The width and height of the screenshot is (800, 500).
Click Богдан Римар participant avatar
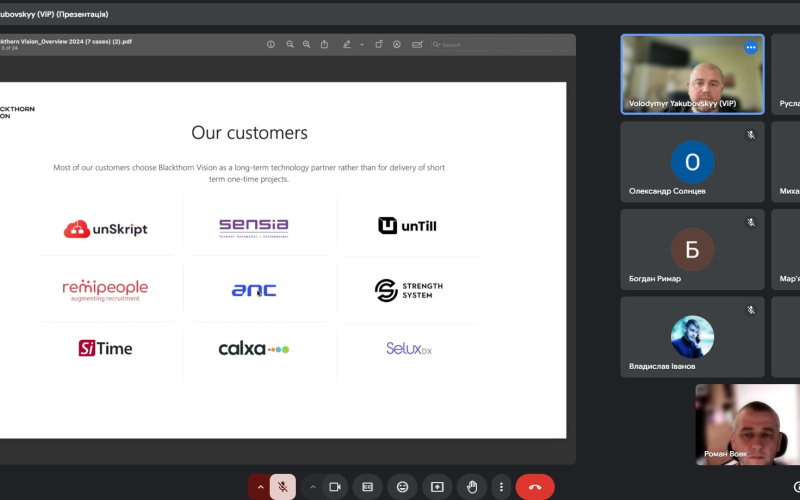[692, 249]
